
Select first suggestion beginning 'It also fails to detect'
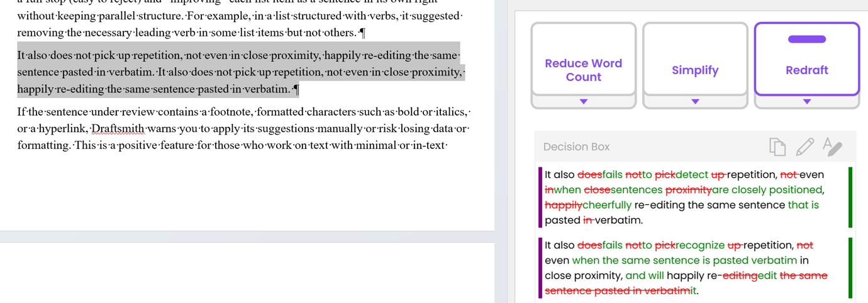point(694,197)
